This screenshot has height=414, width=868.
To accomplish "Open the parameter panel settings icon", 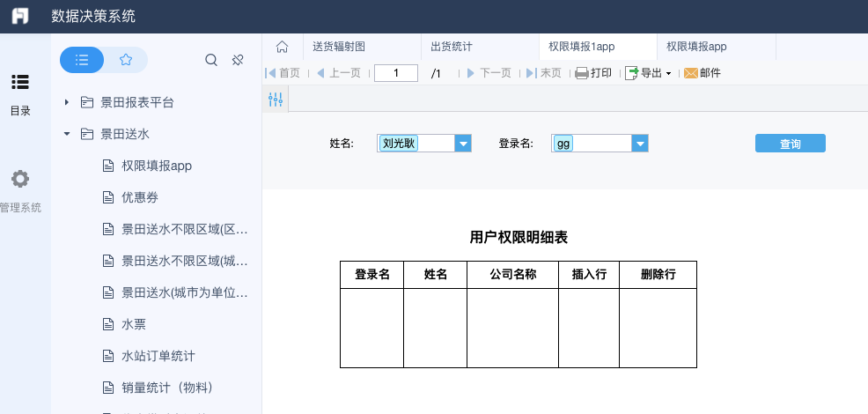I will (x=276, y=100).
